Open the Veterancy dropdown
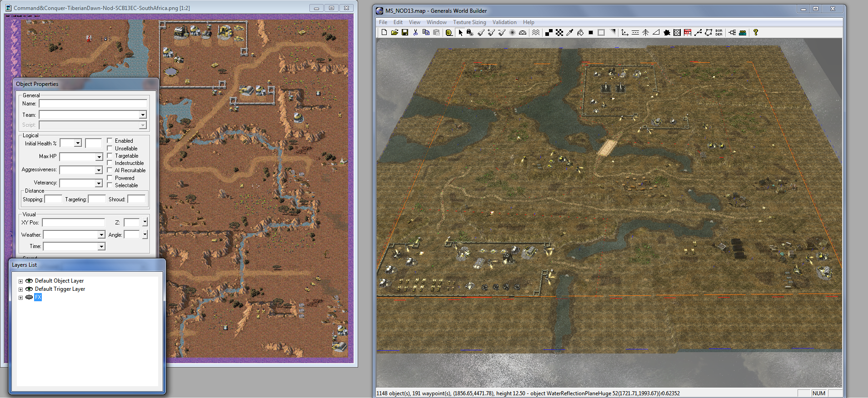This screenshot has height=398, width=868. pos(99,183)
